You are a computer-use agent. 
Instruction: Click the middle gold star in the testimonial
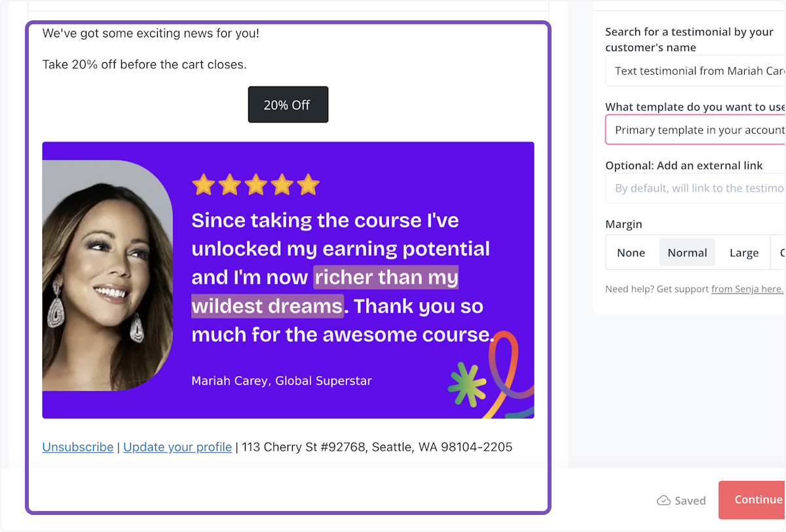point(255,185)
